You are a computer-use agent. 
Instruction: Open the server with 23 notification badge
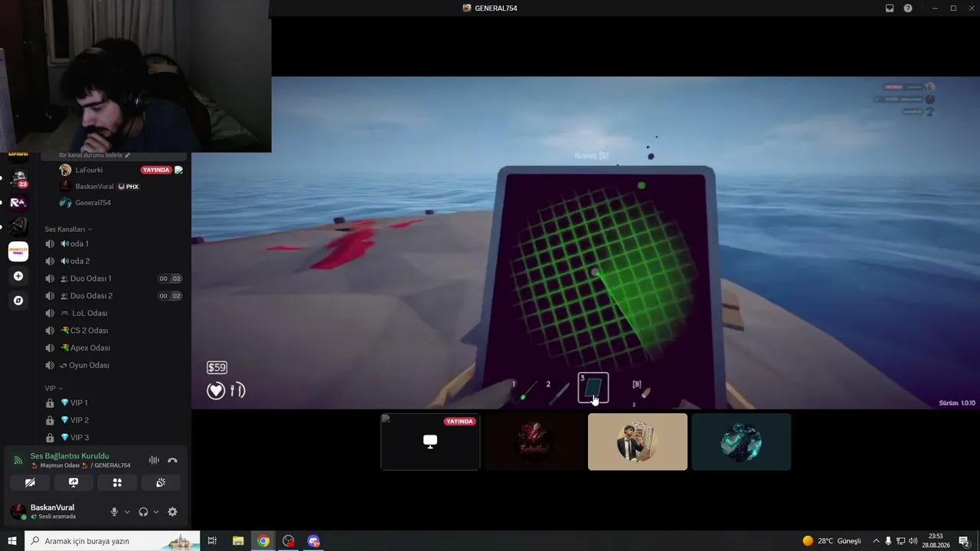click(x=18, y=178)
